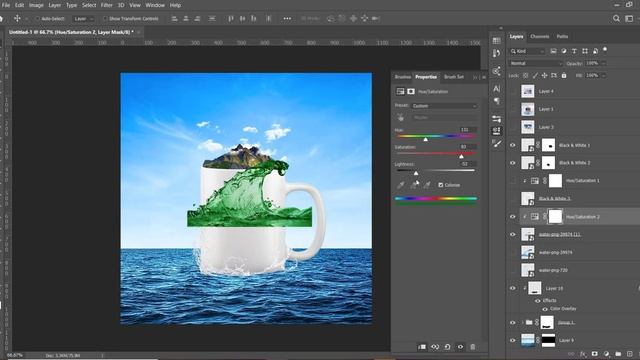Screen dimensions: 640x360
Task: Switch to the Brush Set tab
Action: 454,77
